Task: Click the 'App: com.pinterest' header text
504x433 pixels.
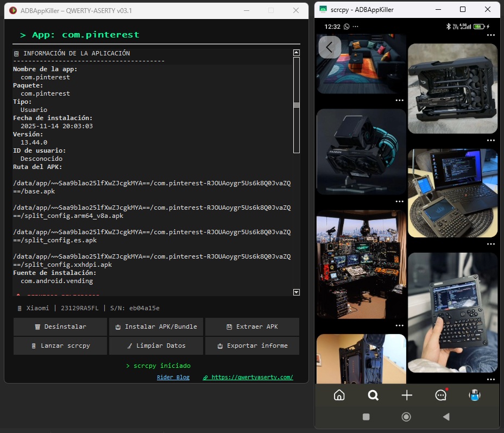Action: pos(85,35)
